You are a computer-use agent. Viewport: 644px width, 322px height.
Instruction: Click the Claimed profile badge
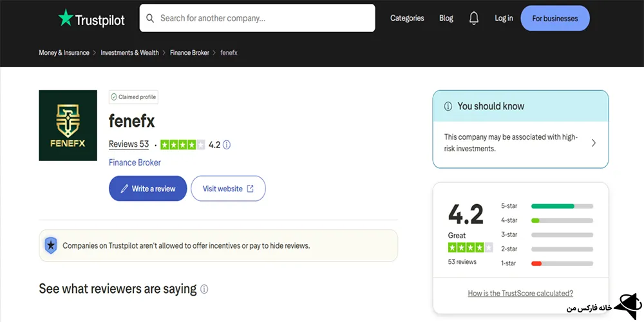133,97
